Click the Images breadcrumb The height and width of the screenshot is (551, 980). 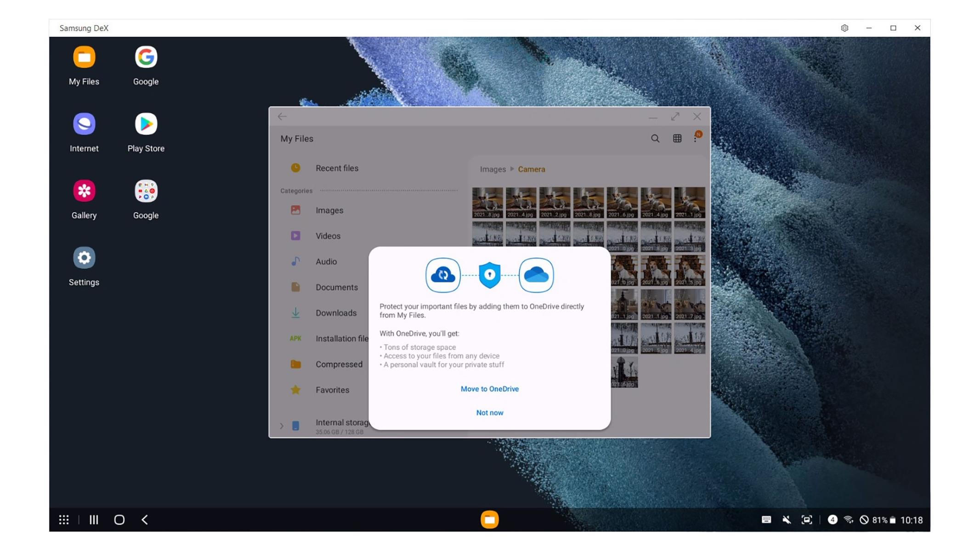click(x=493, y=169)
